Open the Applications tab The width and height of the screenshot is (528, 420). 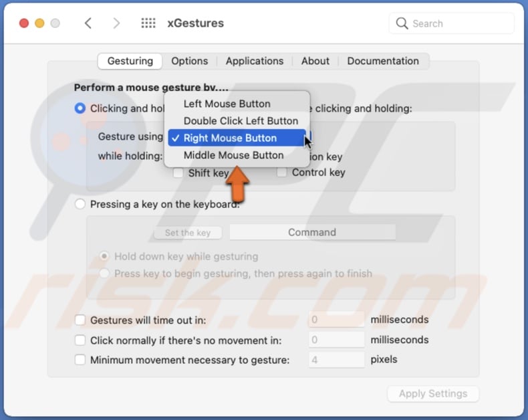click(x=255, y=61)
